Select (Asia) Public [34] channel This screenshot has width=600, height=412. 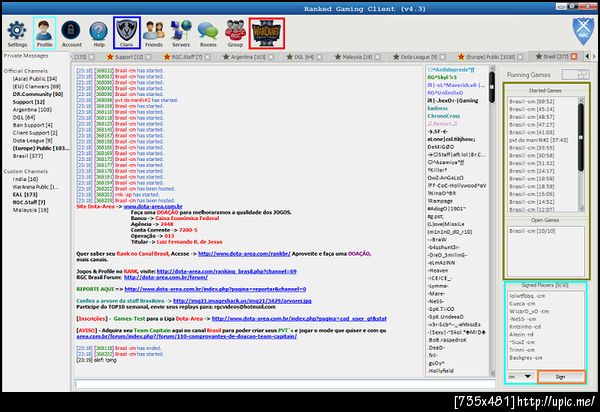[34, 79]
